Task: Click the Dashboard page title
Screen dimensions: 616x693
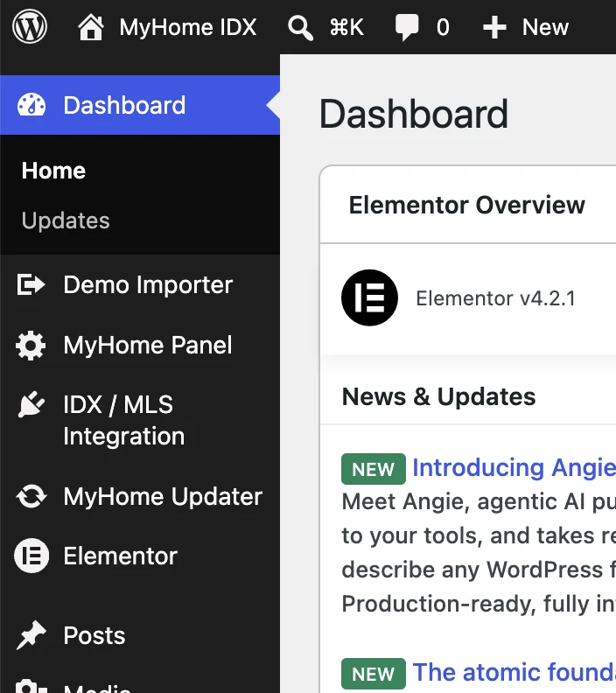Action: [414, 114]
